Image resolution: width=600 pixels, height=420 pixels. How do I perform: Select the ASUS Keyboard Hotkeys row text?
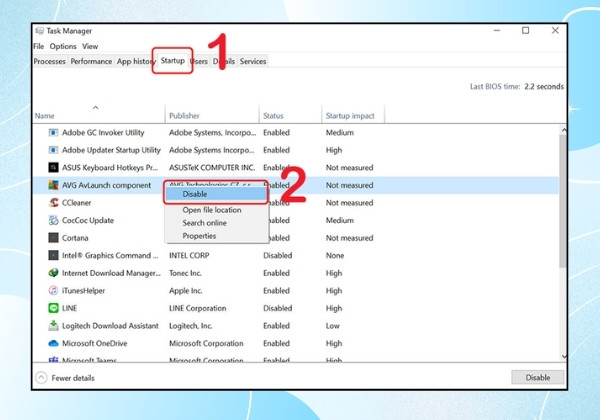coord(110,168)
